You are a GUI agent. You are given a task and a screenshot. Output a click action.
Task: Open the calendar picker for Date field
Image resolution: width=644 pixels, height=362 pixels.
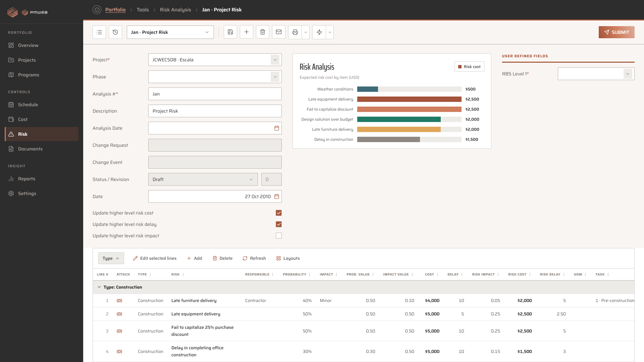coord(277,196)
